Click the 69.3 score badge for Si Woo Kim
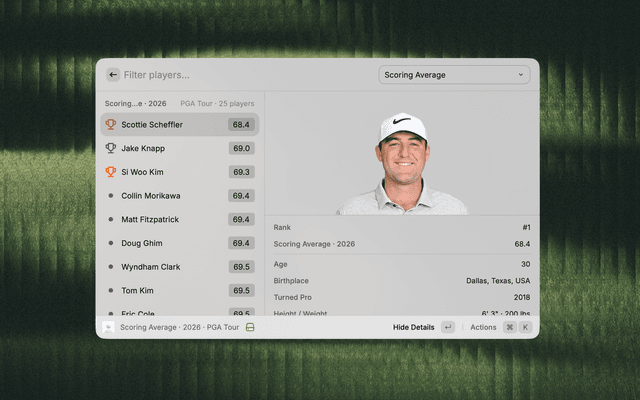 click(242, 172)
